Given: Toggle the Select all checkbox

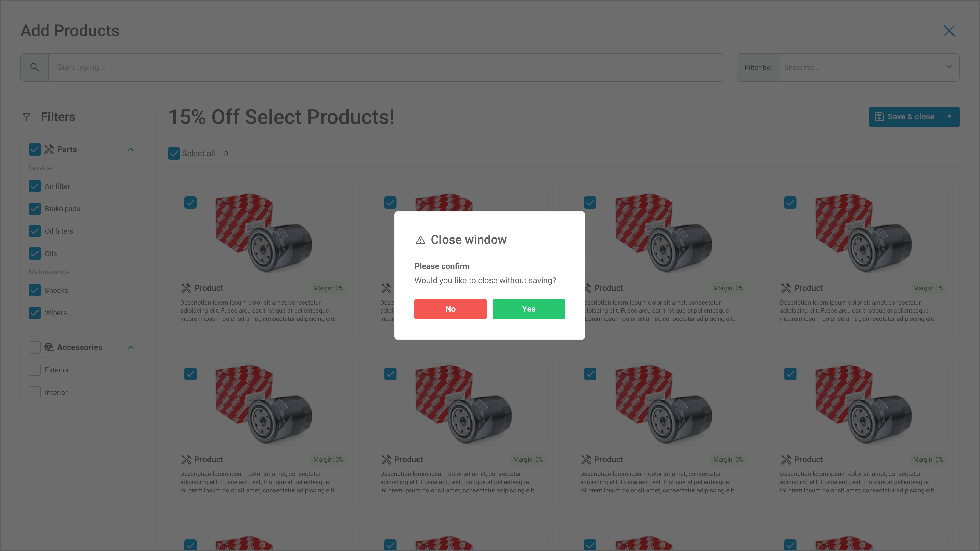Looking at the screenshot, I should (x=174, y=154).
